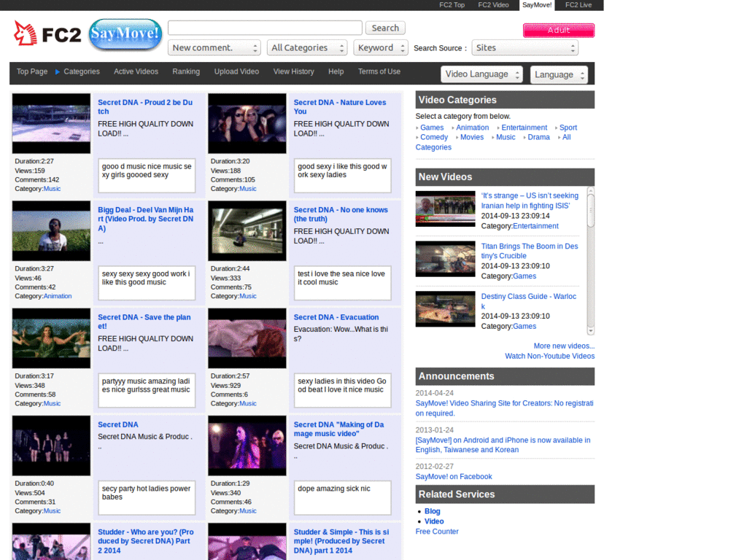Open the 'No one knows' video thumbnail
This screenshot has height=560, width=747.
pyautogui.click(x=247, y=230)
